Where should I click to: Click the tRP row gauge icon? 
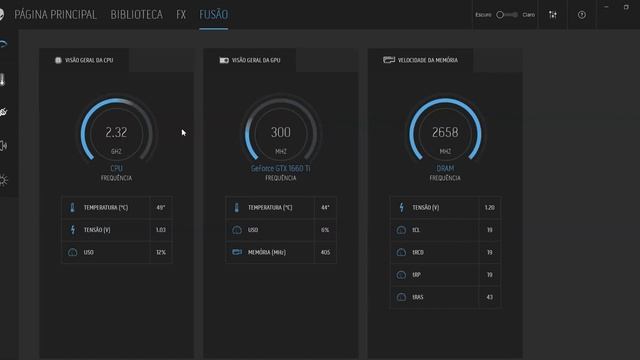click(401, 275)
